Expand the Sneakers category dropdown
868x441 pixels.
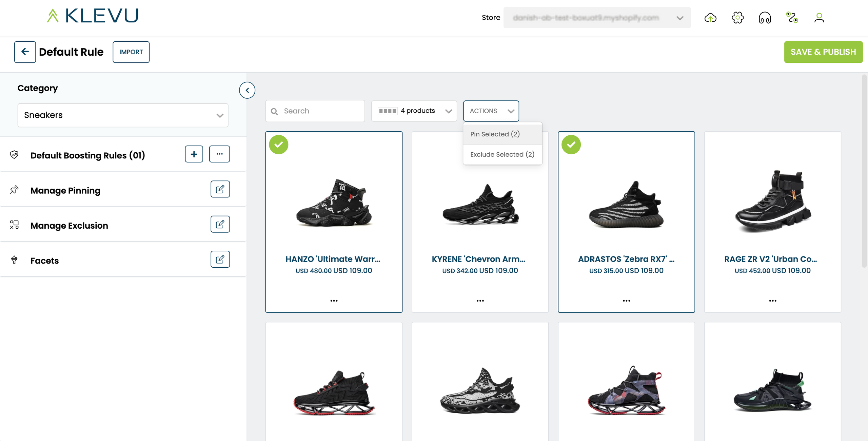point(123,115)
